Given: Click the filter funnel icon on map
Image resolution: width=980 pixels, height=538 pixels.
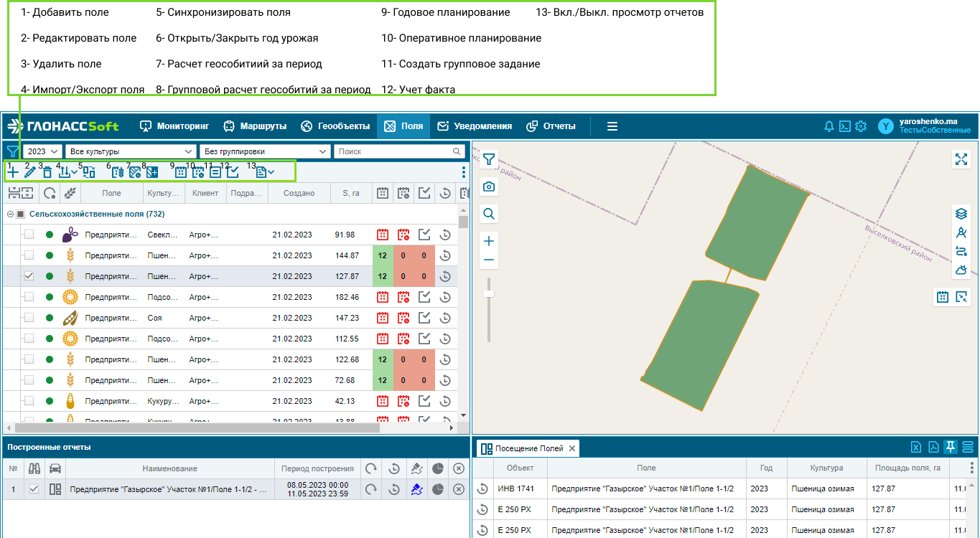Looking at the screenshot, I should [x=489, y=159].
